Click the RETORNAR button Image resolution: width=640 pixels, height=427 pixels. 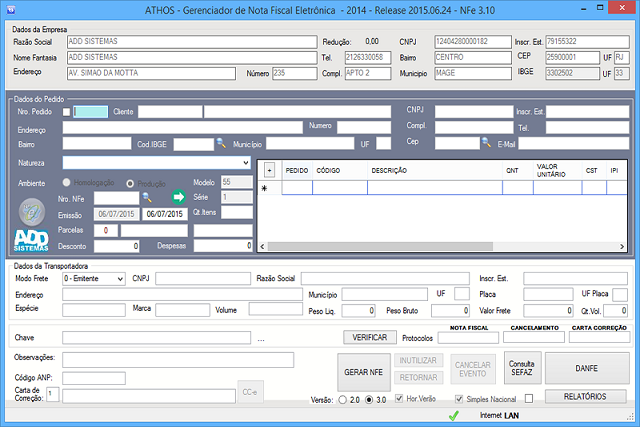(418, 378)
